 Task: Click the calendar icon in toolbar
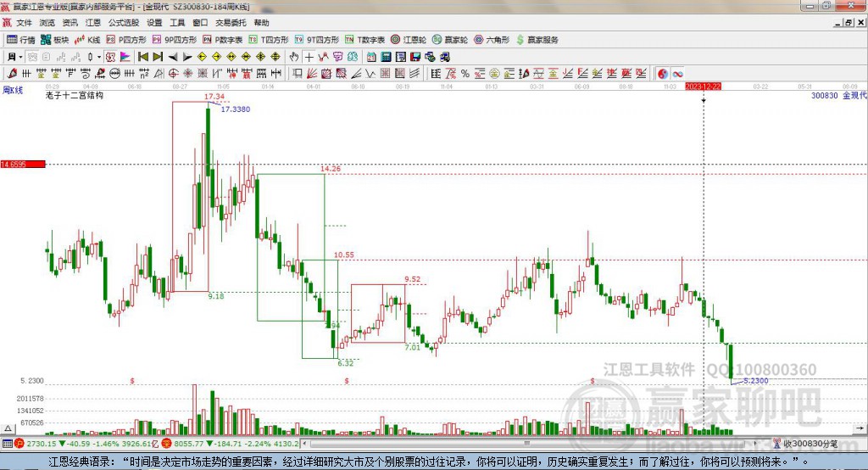tap(371, 57)
